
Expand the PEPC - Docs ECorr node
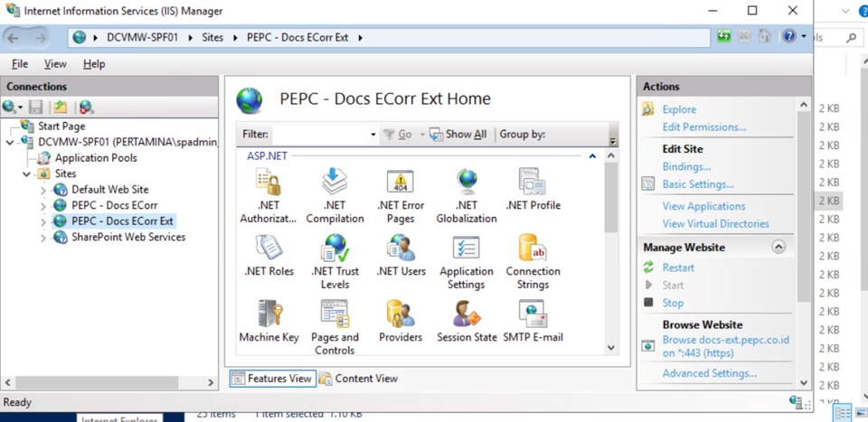43,206
